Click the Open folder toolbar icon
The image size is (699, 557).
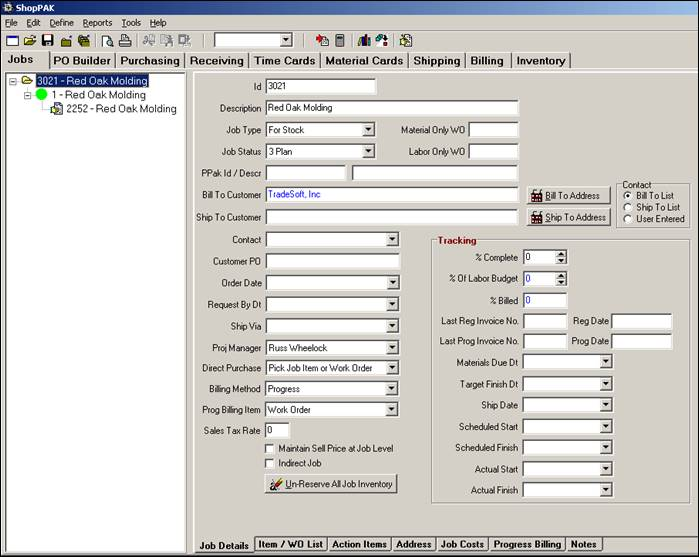[30, 41]
